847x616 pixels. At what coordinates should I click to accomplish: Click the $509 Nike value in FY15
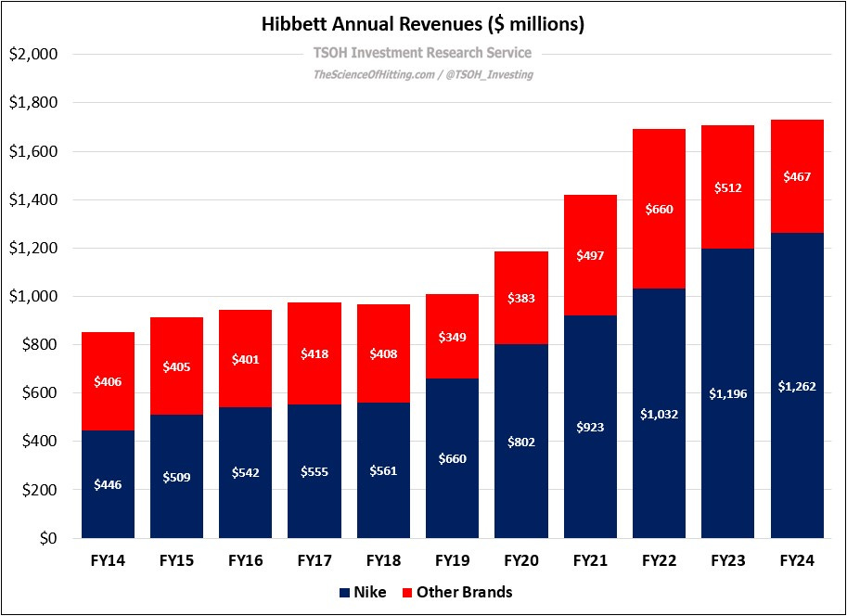[176, 478]
